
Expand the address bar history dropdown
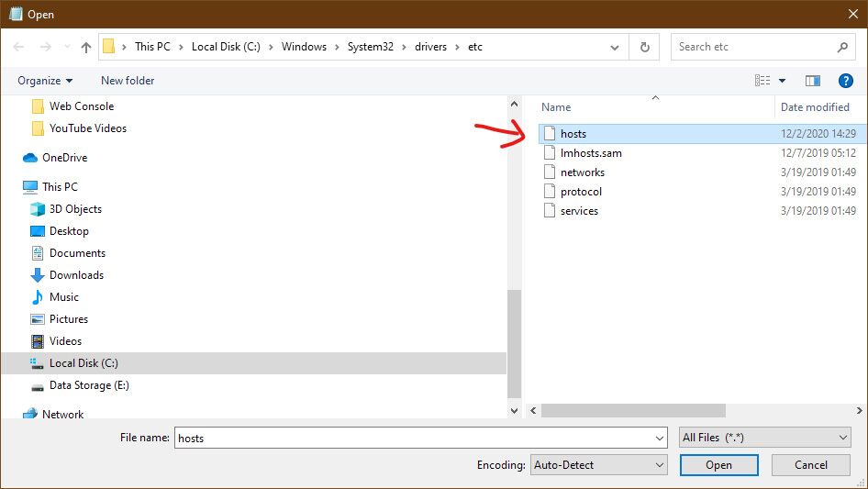(x=615, y=47)
